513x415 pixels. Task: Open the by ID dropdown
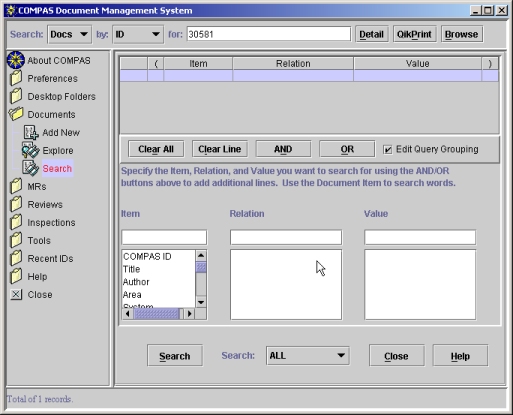138,34
